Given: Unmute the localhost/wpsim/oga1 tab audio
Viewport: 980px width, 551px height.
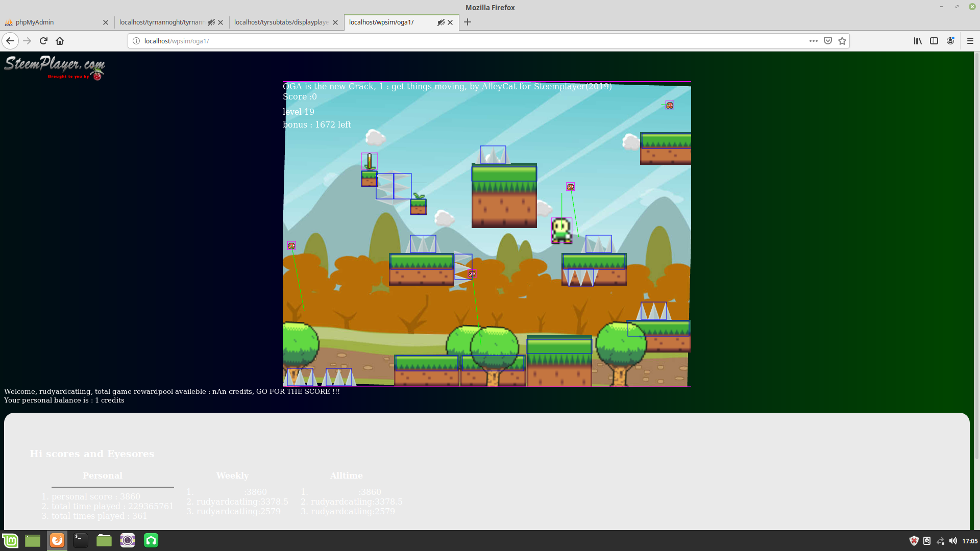Looking at the screenshot, I should point(441,22).
